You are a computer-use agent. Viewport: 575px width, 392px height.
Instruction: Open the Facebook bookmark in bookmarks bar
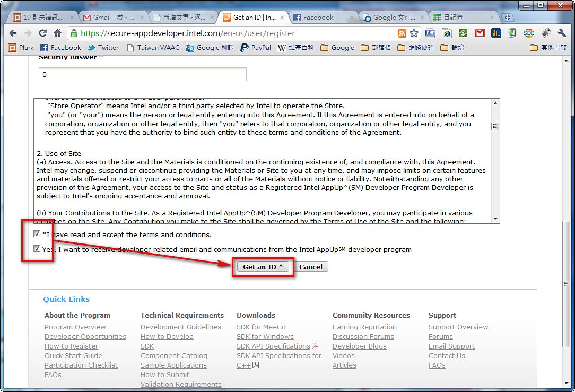tap(60, 48)
